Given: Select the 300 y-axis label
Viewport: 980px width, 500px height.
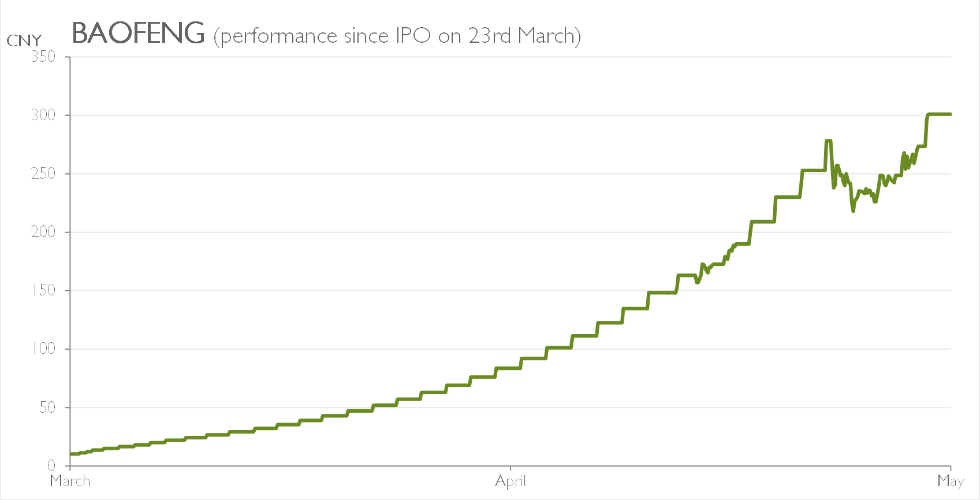Looking at the screenshot, I should click(43, 115).
